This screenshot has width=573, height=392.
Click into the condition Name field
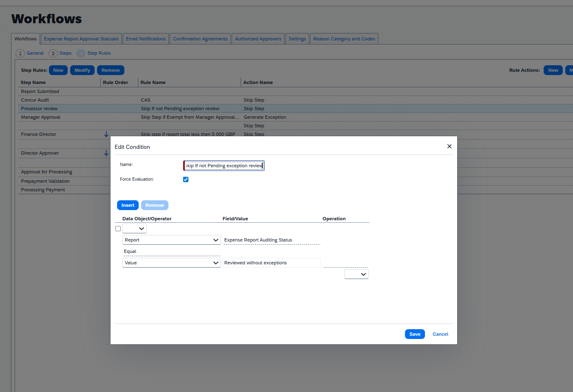tap(224, 166)
